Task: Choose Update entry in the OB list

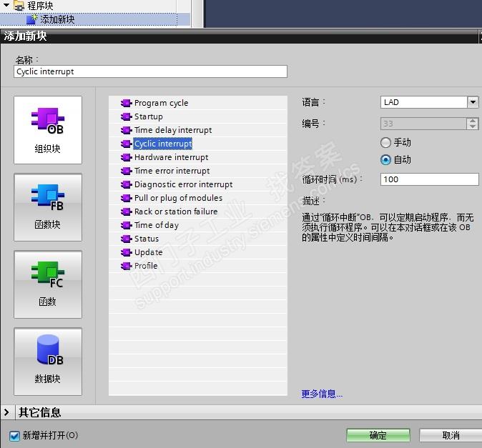Action: 149,252
